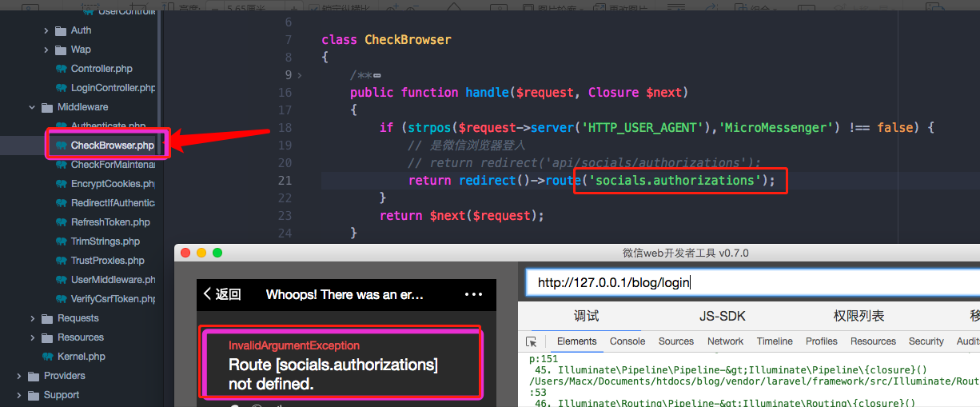
Task: Select the Timeline tab in DevTools
Action: point(775,341)
